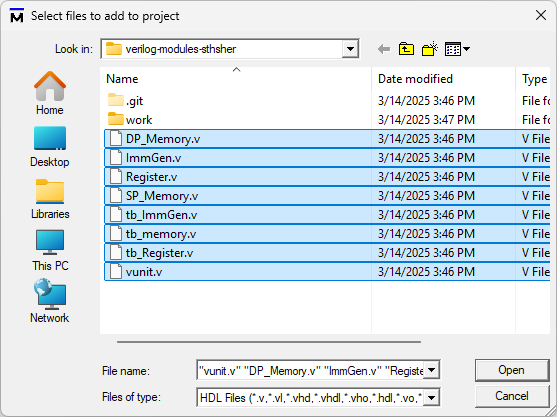The width and height of the screenshot is (557, 417).
Task: Expand the Look in folder dropdown
Action: [x=350, y=49]
